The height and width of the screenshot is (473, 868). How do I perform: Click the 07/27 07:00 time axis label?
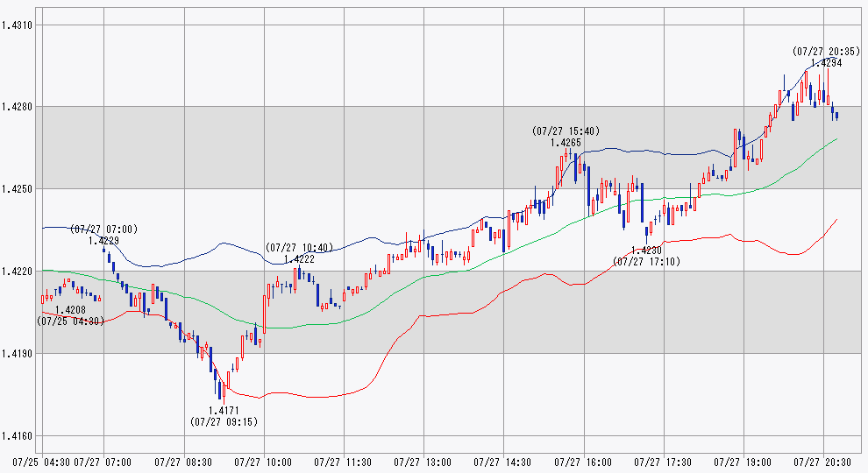coord(103,462)
